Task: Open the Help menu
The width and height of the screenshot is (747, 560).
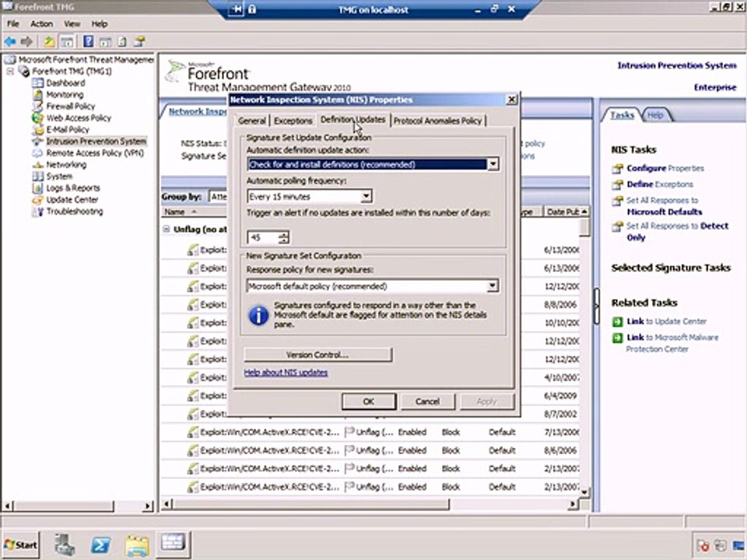Action: (x=100, y=24)
